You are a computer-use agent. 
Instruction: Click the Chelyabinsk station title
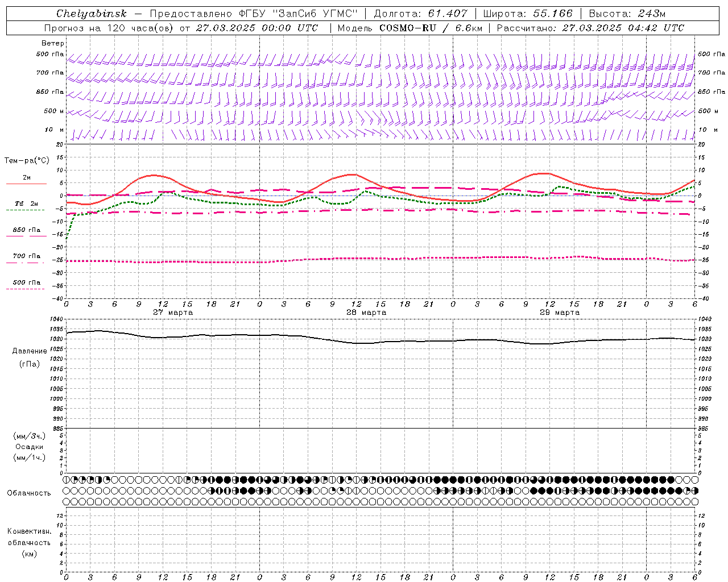[x=91, y=14]
